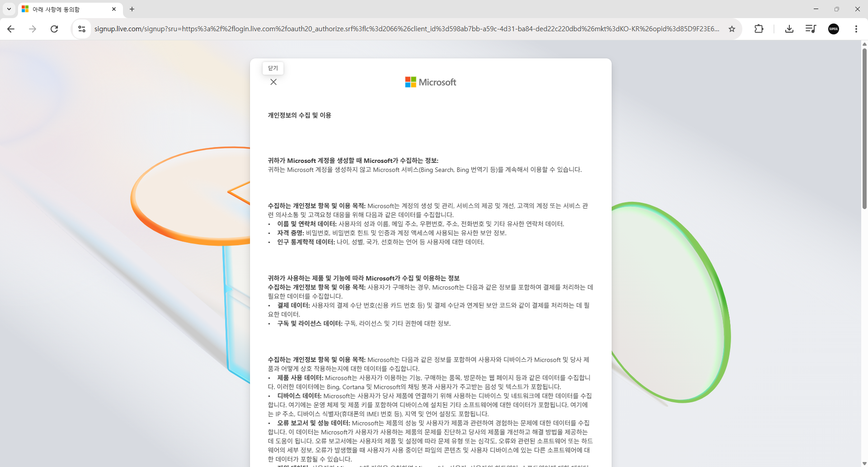The width and height of the screenshot is (868, 467).
Task: Open the Chrome profile avatar
Action: [834, 29]
